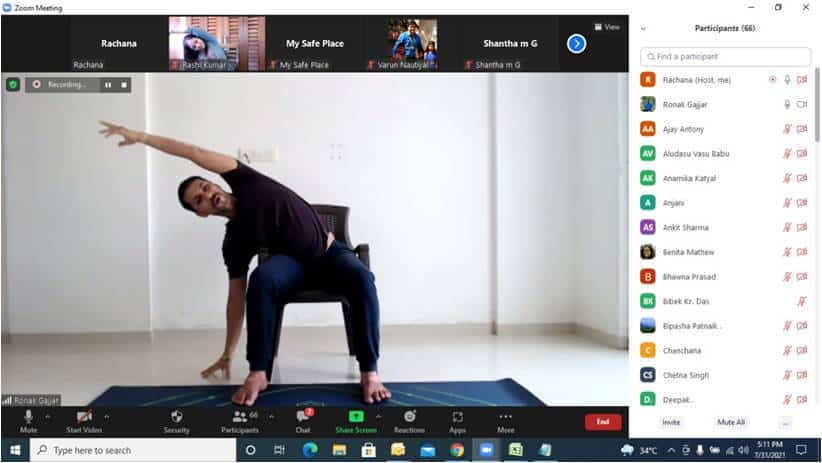Open the Security shield options

point(176,420)
